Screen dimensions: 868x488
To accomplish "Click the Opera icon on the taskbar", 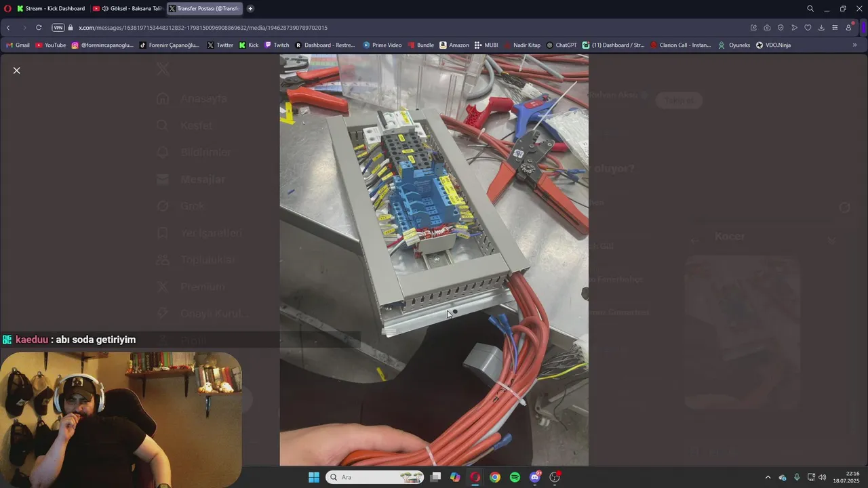I will (x=475, y=477).
